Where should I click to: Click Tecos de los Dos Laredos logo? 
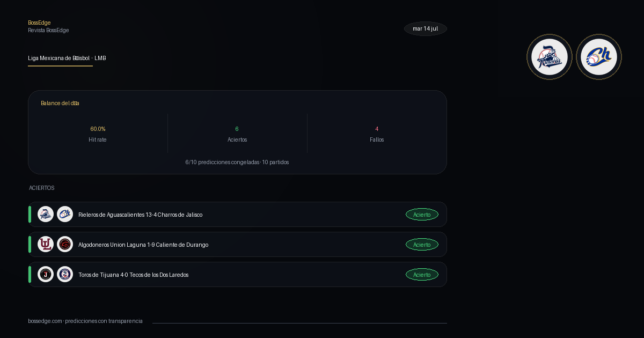coord(65,274)
